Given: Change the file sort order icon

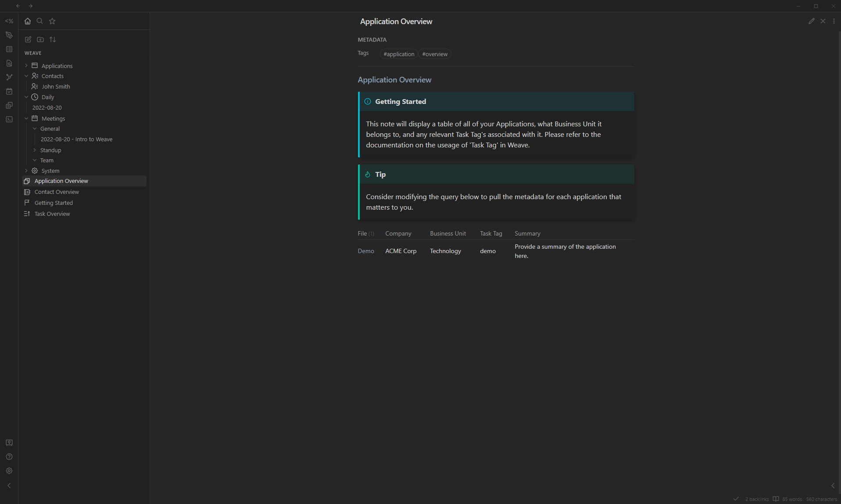Looking at the screenshot, I should click(x=53, y=39).
